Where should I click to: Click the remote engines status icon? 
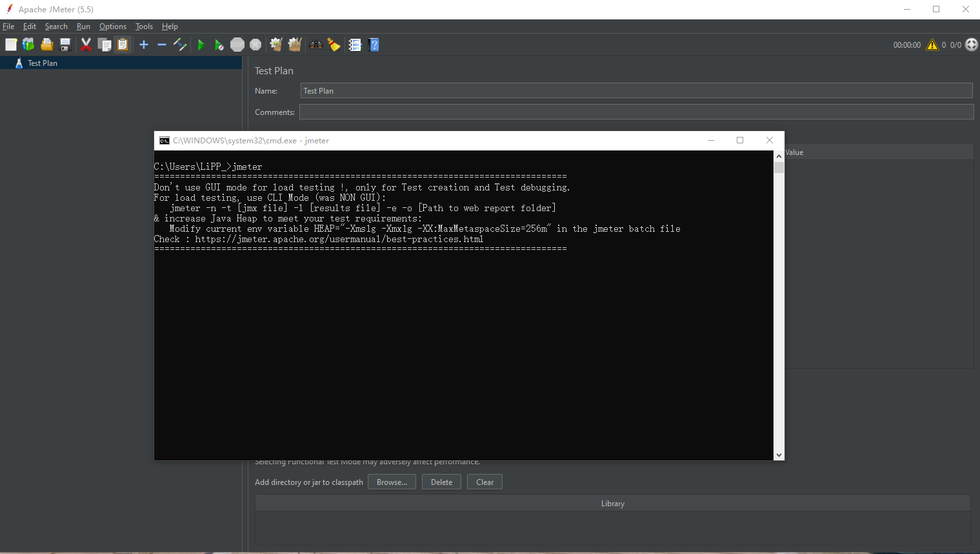(972, 45)
